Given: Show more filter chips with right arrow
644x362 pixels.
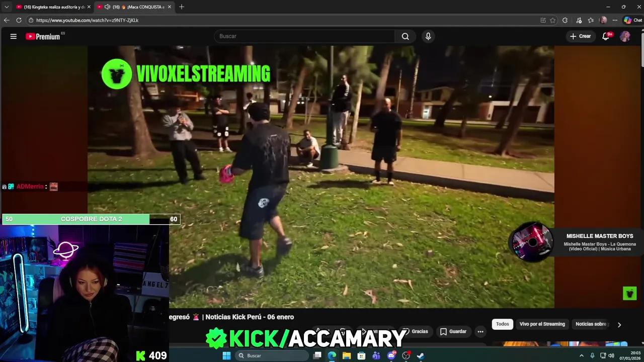Looking at the screenshot, I should (x=619, y=324).
